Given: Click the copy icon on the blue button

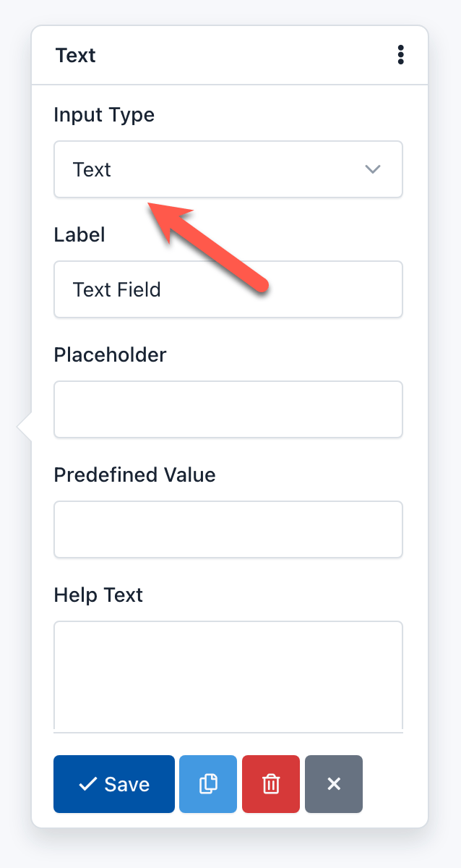Looking at the screenshot, I should 208,783.
